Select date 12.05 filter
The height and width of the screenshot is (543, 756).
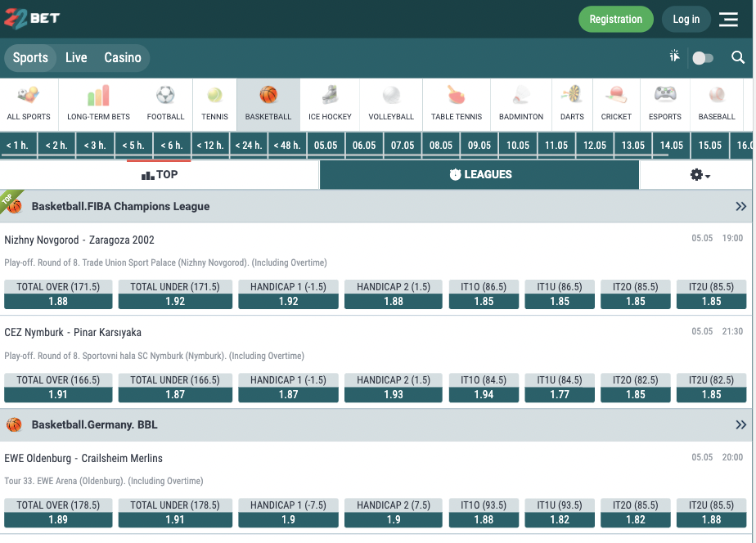[x=595, y=145]
